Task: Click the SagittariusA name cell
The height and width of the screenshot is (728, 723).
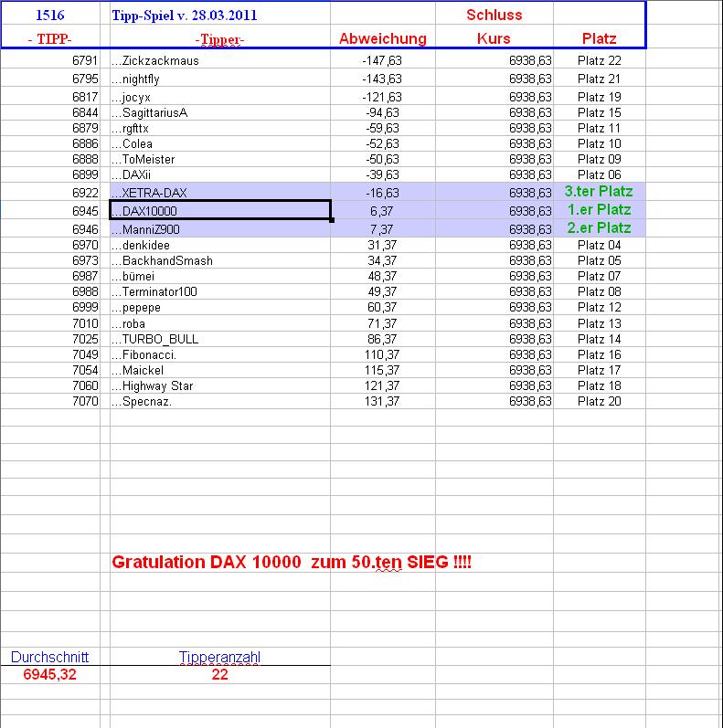Action: pyautogui.click(x=220, y=113)
